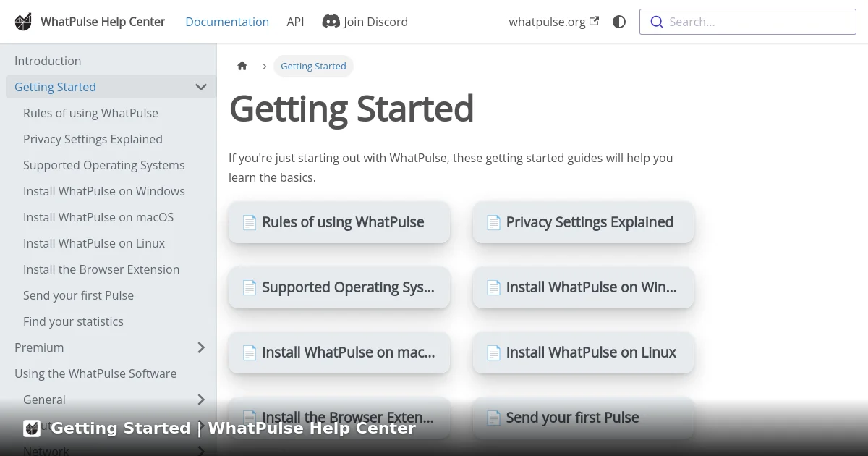Toggle dark/light mode icon
The width and height of the screenshot is (868, 456).
[x=619, y=22]
